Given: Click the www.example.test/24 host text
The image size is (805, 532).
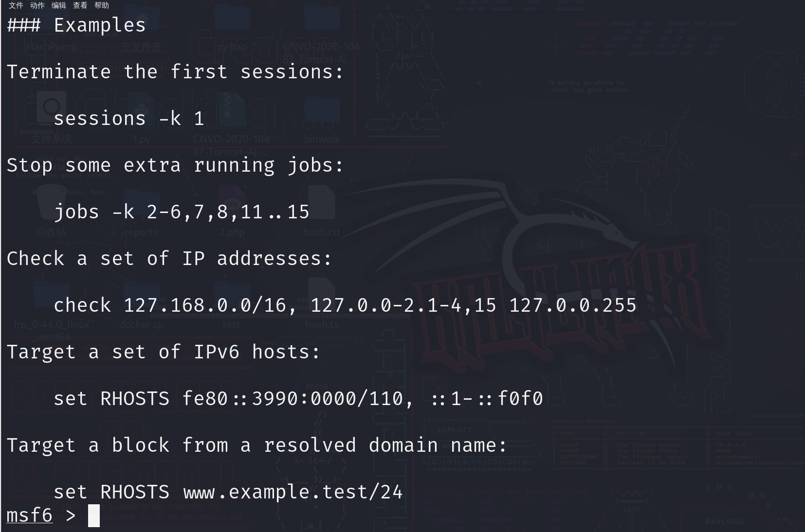Looking at the screenshot, I should click(x=293, y=492).
